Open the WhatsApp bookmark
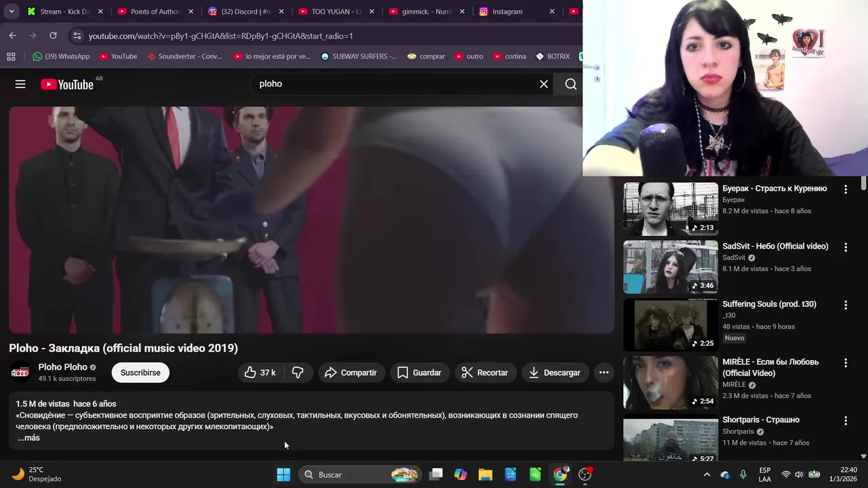Image resolution: width=868 pixels, height=488 pixels. point(61,56)
